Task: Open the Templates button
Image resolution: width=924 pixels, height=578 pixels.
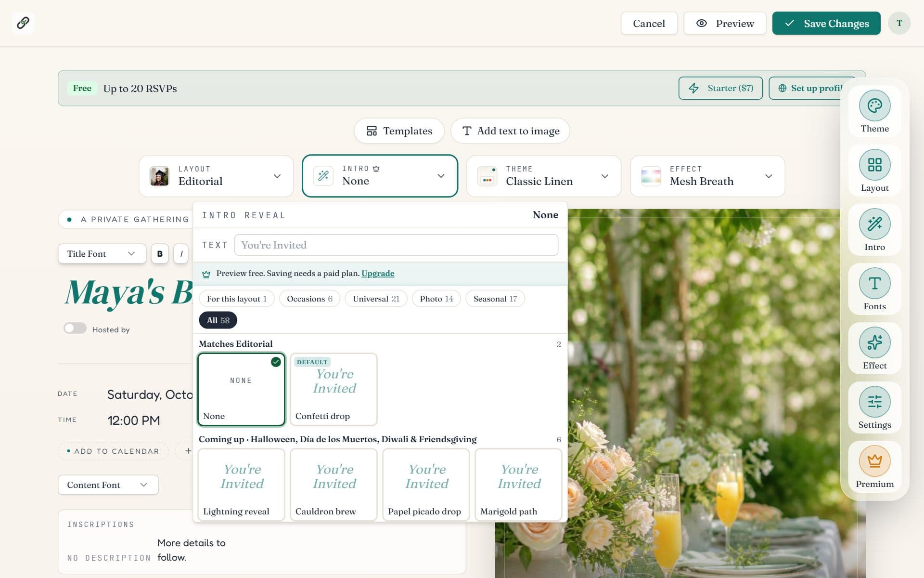Action: pos(399,131)
